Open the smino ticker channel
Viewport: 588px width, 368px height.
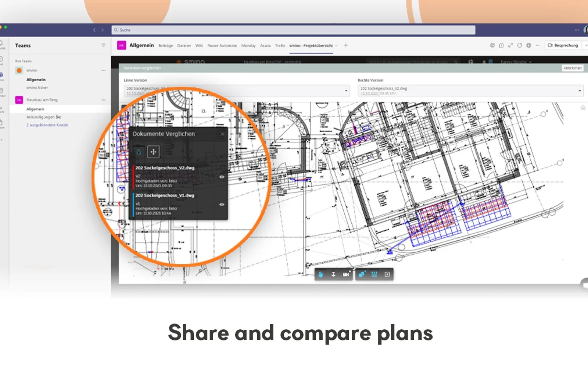pyautogui.click(x=37, y=88)
